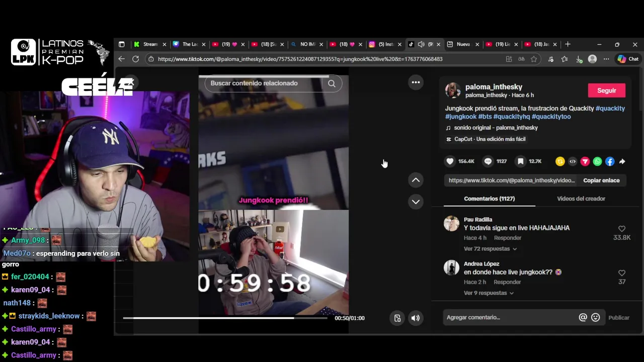This screenshot has height=362, width=644.
Task: Switch to Videos del creador tab
Action: click(581, 199)
